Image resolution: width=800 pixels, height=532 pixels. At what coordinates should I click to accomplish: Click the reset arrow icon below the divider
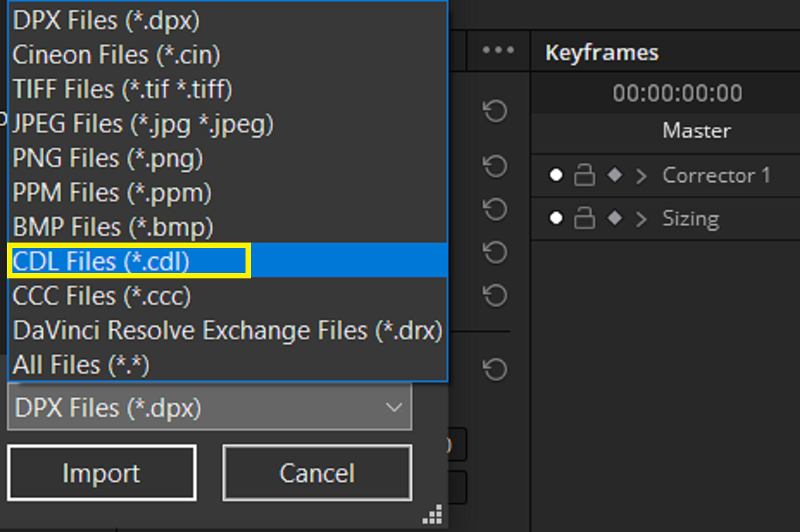495,369
